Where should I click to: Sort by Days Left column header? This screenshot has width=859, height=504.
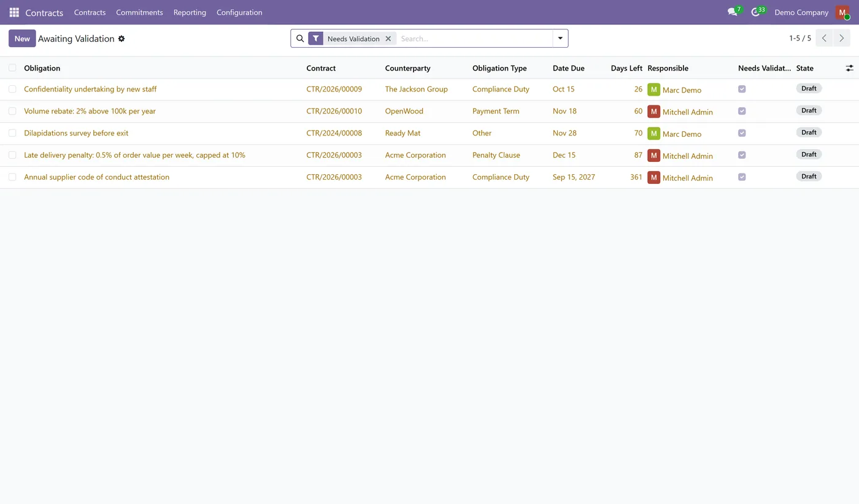[626, 68]
